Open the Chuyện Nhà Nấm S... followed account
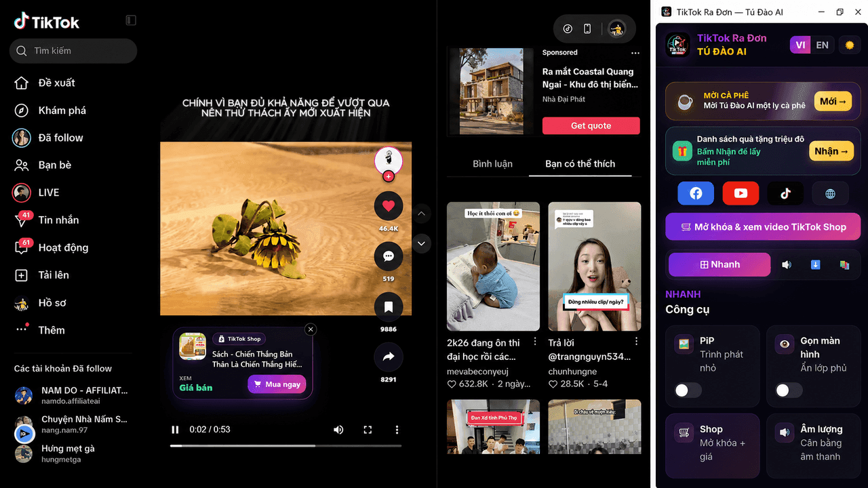Viewport: 868px width, 488px height. click(73, 424)
